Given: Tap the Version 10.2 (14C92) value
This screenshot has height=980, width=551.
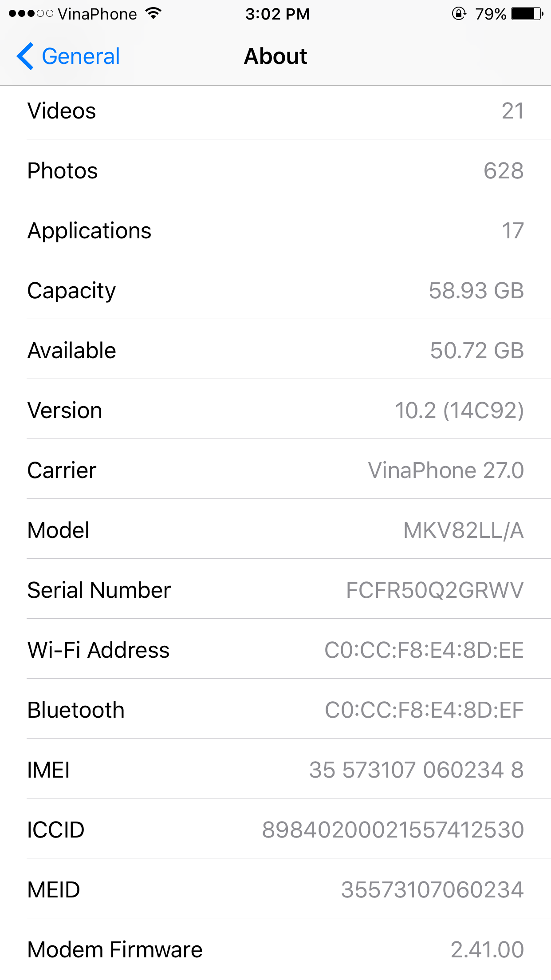Looking at the screenshot, I should tap(459, 411).
